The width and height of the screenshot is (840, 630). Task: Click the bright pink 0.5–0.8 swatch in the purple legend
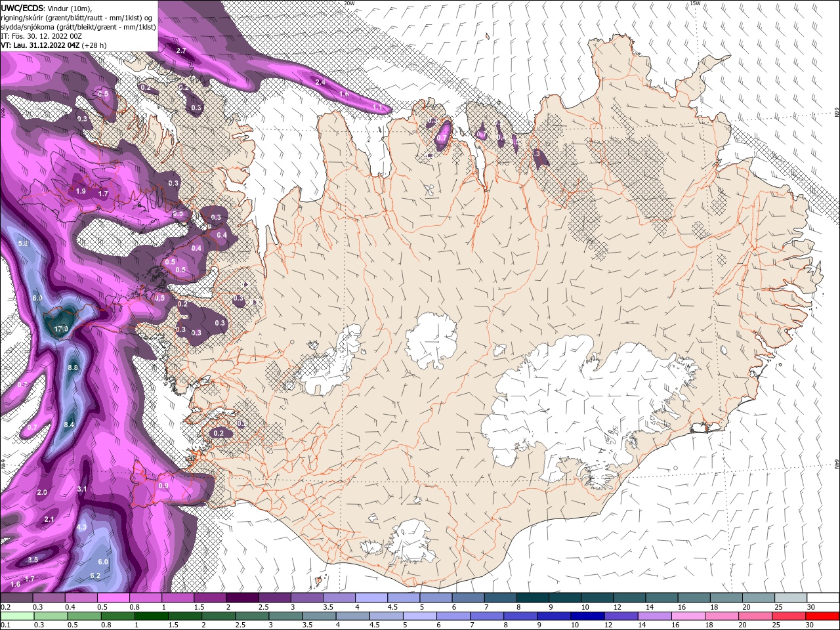click(113, 598)
